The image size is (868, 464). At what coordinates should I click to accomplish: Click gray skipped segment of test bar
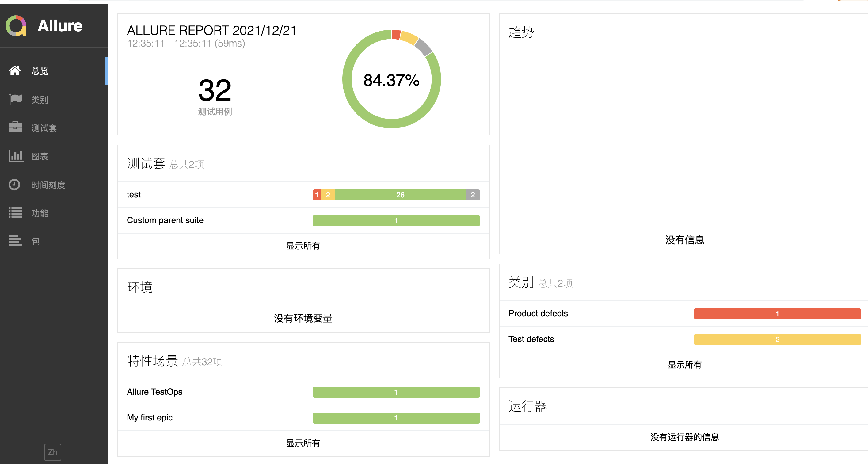[x=473, y=195]
